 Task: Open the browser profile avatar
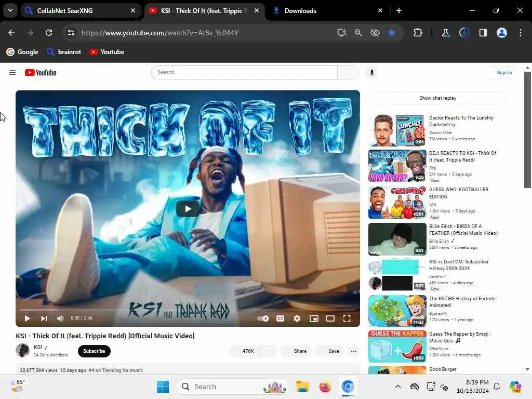502,33
